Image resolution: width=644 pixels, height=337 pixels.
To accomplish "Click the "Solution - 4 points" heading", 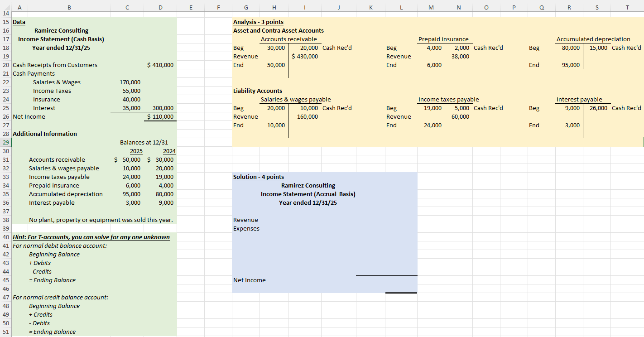I will coord(259,177).
